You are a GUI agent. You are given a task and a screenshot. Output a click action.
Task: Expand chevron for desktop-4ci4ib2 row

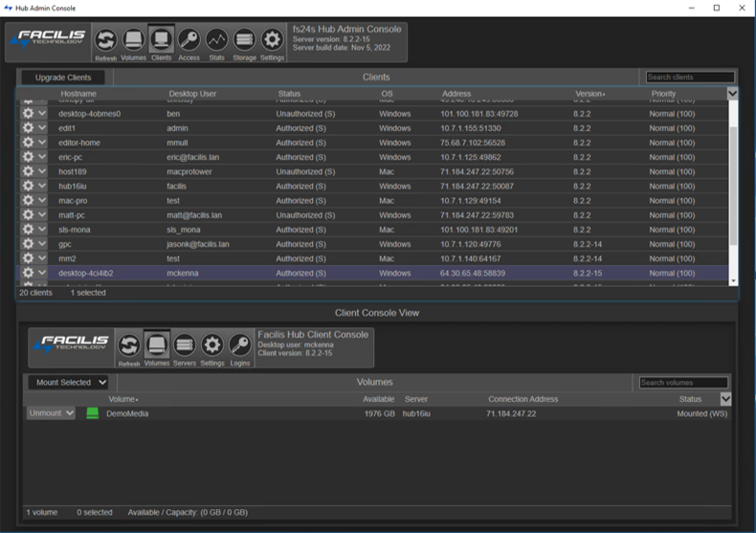tap(42, 273)
